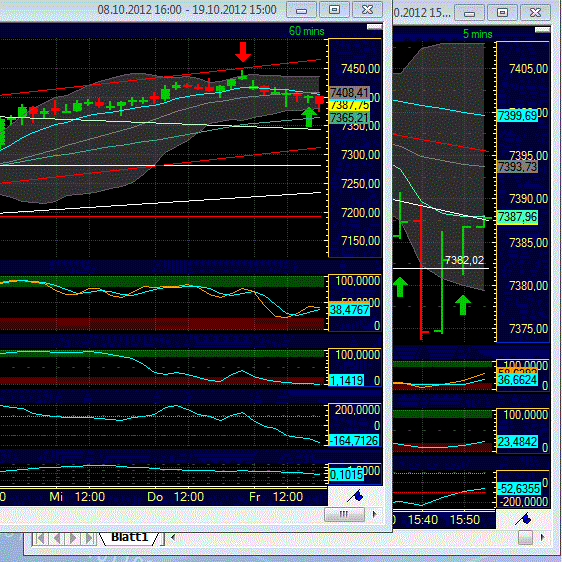
Task: Go to first sheet with tab navigation arrow
Action: pyautogui.click(x=40, y=538)
